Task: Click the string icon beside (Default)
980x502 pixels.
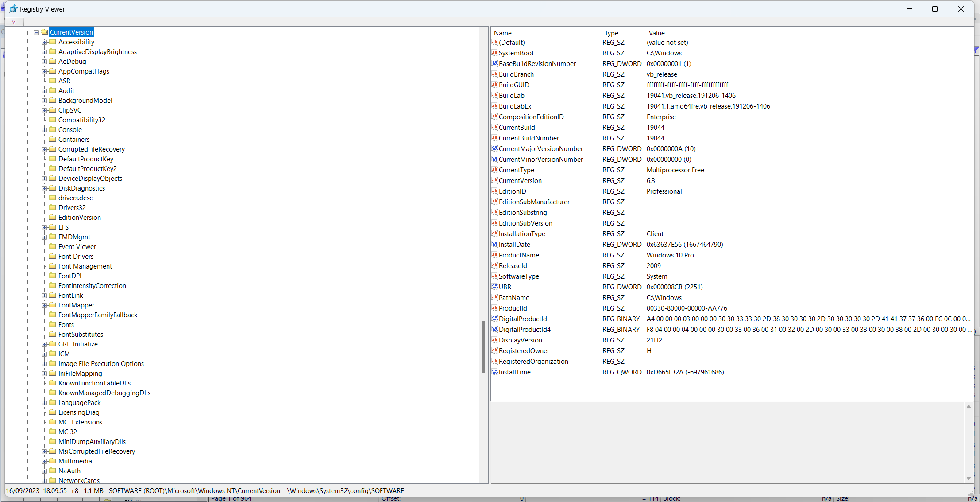Action: [x=495, y=42]
